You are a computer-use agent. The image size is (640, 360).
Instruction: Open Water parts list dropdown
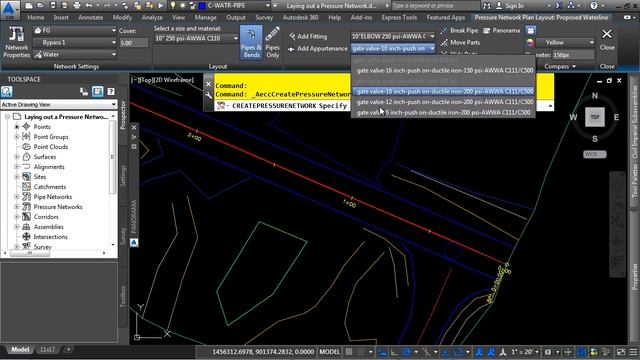pyautogui.click(x=75, y=54)
